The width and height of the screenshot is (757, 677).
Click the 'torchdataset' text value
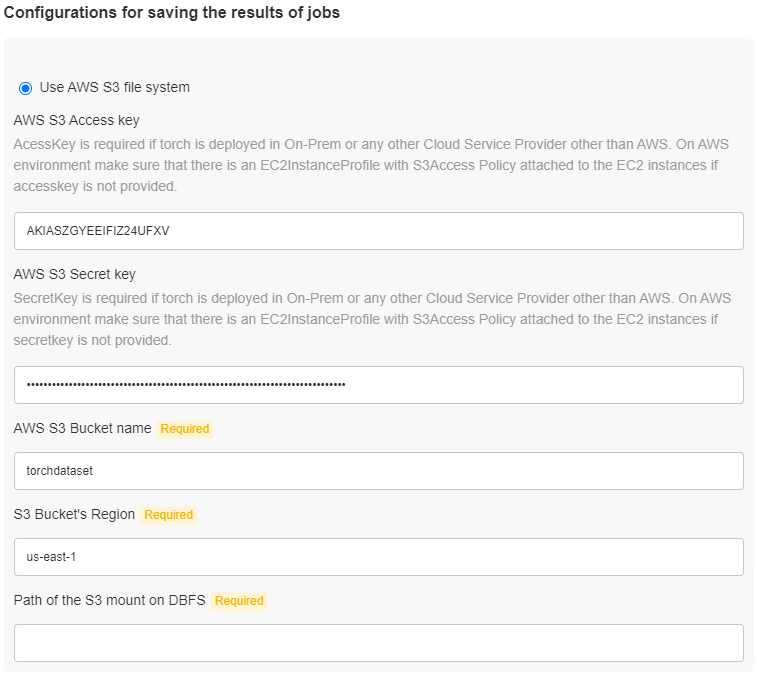pos(59,471)
